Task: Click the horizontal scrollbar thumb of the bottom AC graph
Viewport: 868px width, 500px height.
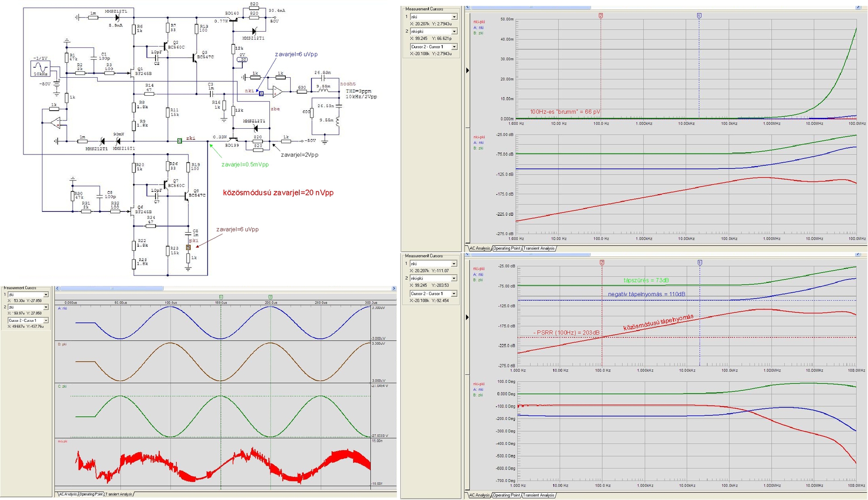Action: (531, 254)
